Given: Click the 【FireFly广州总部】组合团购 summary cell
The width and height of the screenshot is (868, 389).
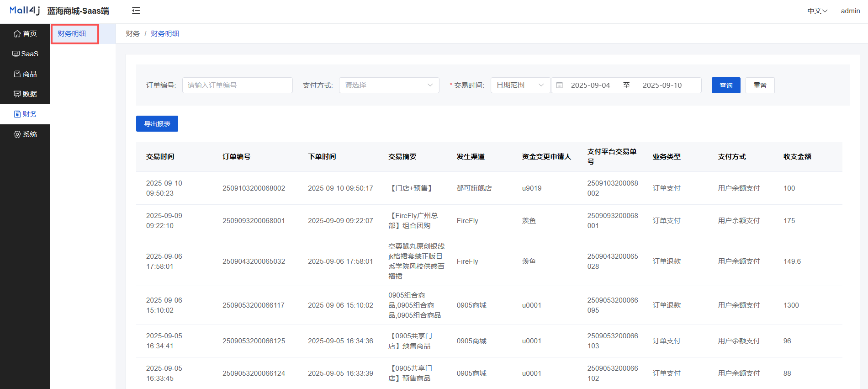Looking at the screenshot, I should click(413, 221).
